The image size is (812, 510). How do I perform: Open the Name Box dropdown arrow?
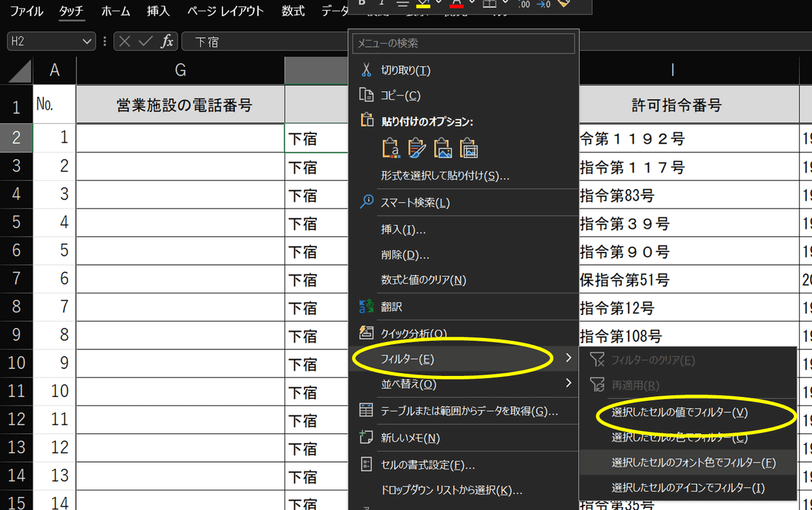(87, 41)
